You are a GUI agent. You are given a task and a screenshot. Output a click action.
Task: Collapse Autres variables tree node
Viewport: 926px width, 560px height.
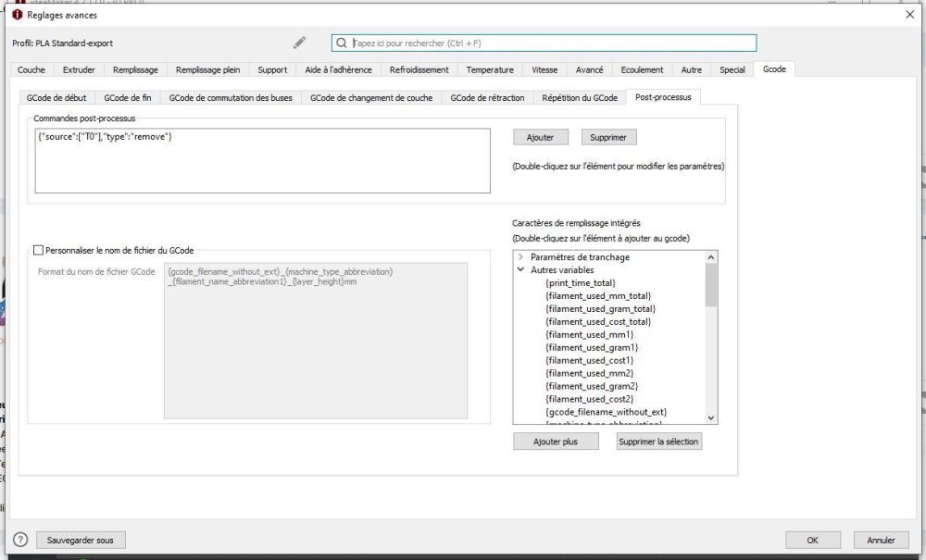pyautogui.click(x=520, y=269)
